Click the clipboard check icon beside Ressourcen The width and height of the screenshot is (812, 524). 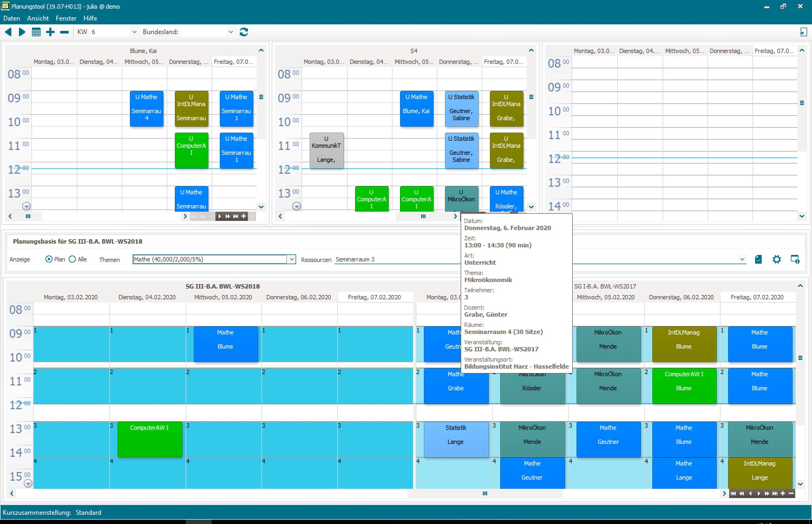tap(758, 259)
